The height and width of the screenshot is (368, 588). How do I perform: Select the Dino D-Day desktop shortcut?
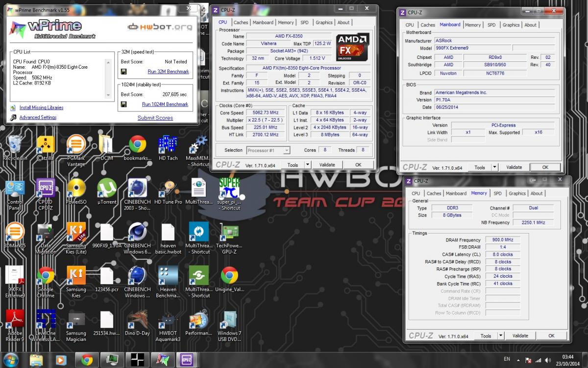[137, 323]
